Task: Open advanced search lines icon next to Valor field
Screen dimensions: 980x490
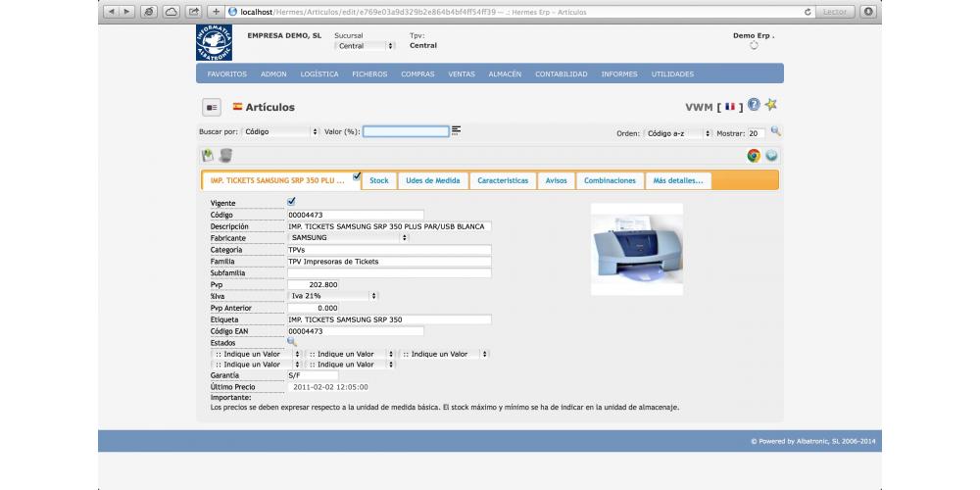Action: pos(457,130)
